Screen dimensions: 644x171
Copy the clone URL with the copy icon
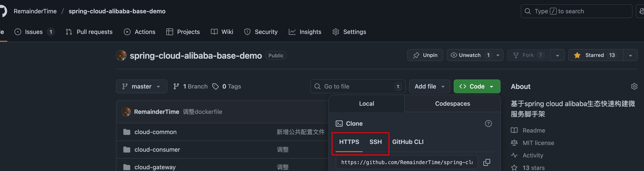(487, 162)
